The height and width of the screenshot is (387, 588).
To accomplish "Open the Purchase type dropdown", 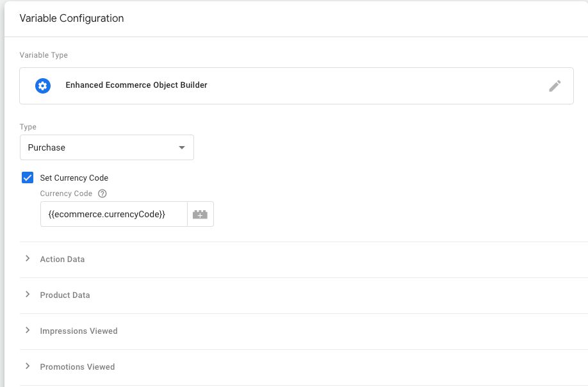I will 106,147.
